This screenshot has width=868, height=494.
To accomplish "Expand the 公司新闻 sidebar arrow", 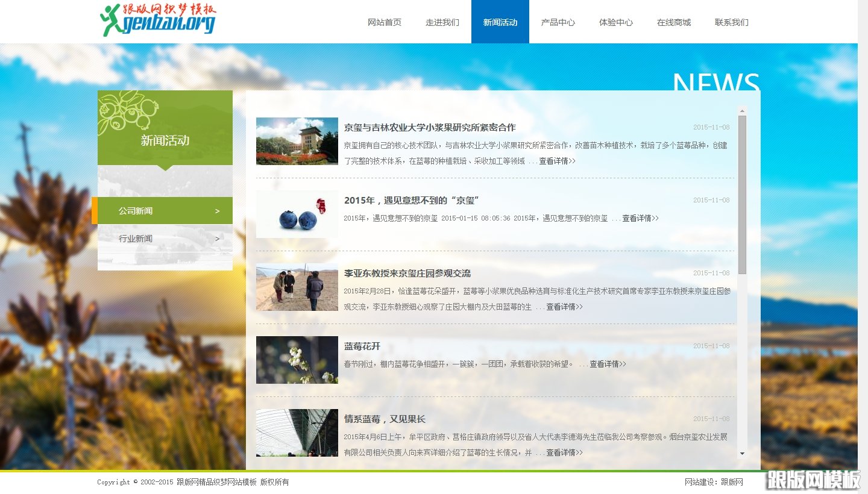I will pyautogui.click(x=218, y=210).
